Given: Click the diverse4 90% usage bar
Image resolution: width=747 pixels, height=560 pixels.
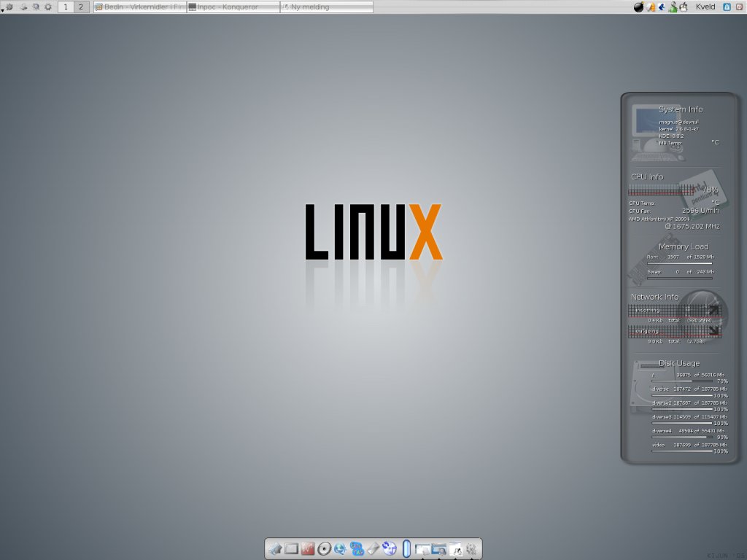Looking at the screenshot, I should coord(682,437).
